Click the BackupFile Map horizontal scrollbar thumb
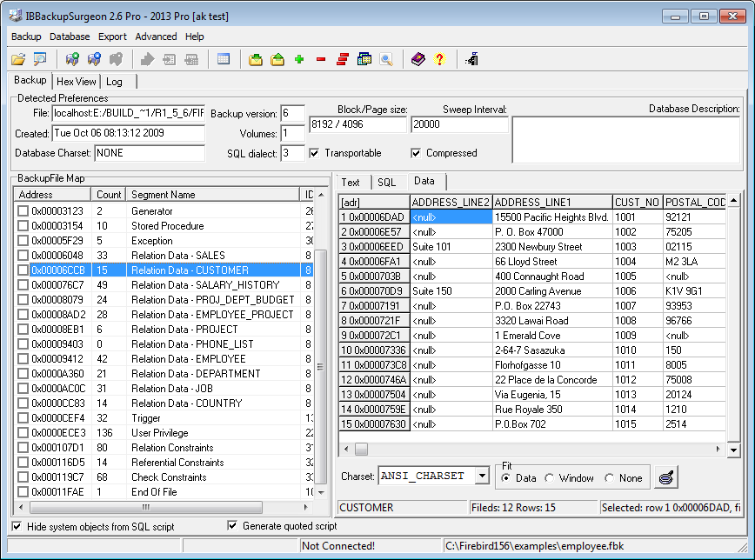Screen dimensions: 755x560 [x=146, y=507]
